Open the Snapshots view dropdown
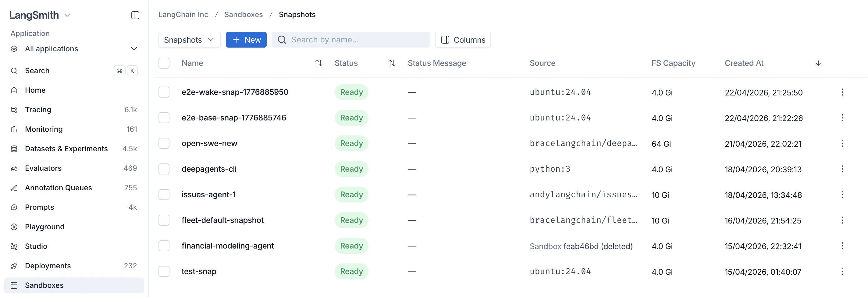 [x=189, y=39]
